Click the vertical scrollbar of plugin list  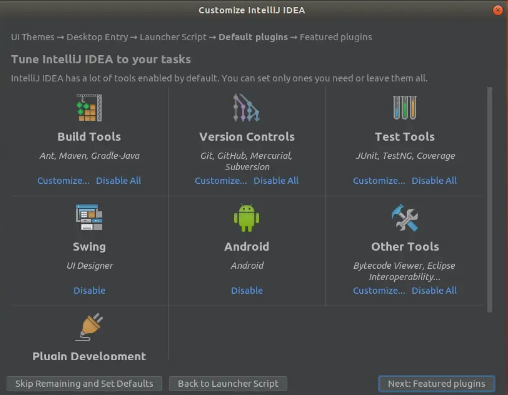point(489,199)
